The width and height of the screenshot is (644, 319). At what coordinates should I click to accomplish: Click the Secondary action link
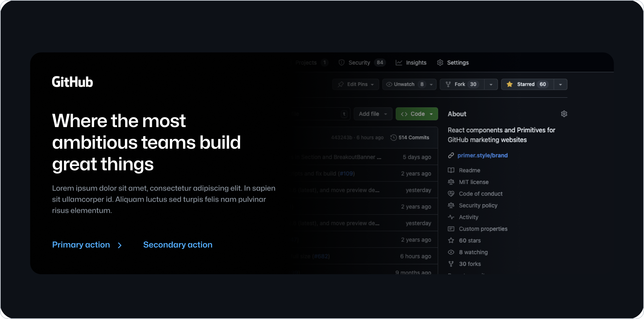tap(178, 245)
